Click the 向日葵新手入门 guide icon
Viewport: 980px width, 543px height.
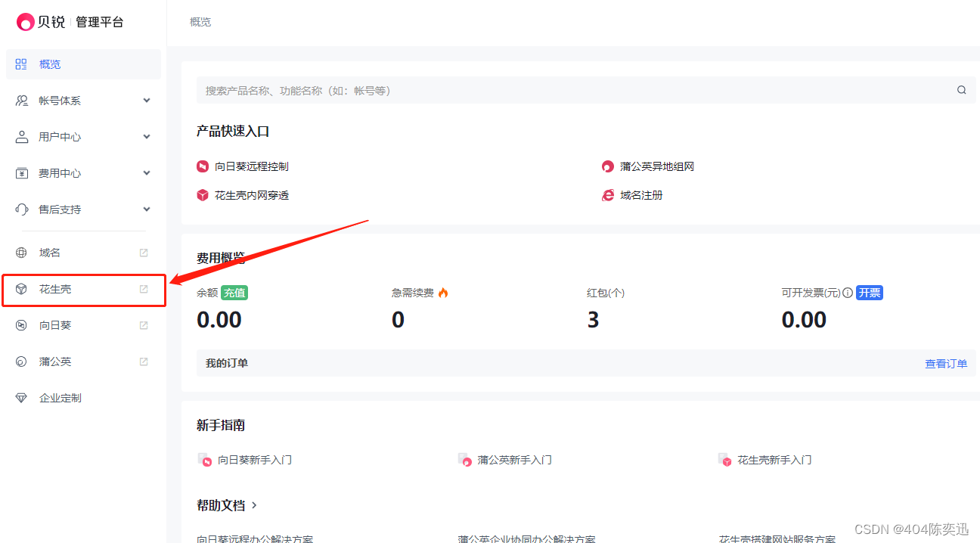(204, 460)
